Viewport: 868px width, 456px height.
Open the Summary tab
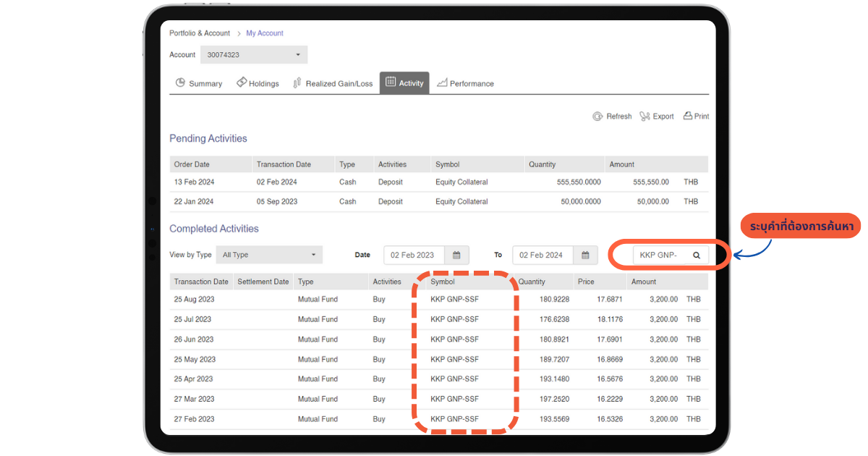coord(199,83)
